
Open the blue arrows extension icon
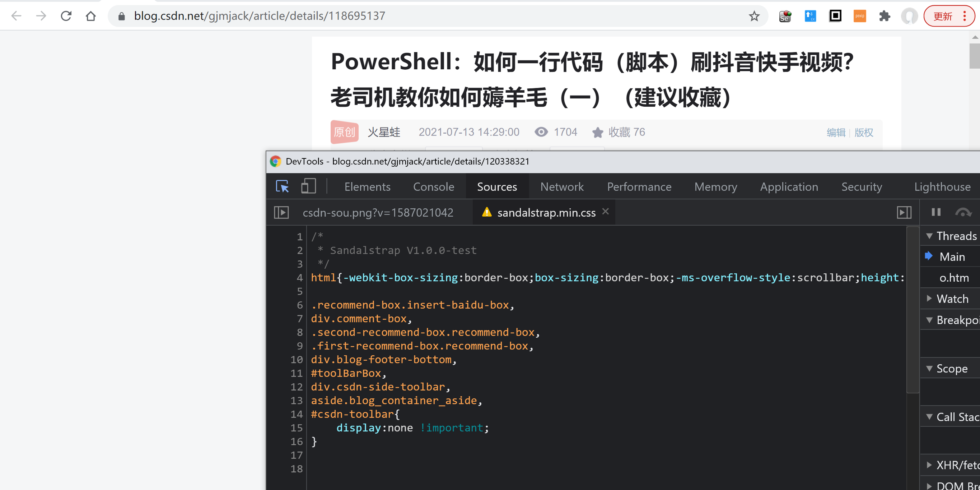point(810,16)
